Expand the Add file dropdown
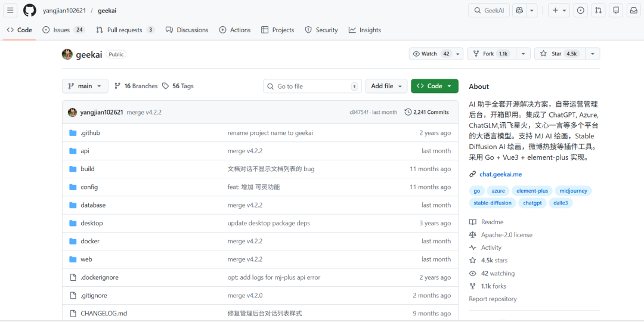644x322 pixels. pos(386,86)
